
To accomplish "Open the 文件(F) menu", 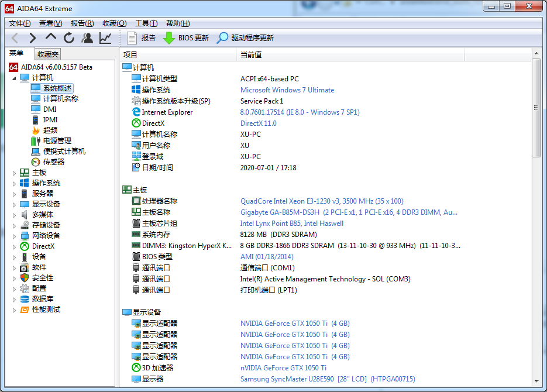I will pos(19,23).
